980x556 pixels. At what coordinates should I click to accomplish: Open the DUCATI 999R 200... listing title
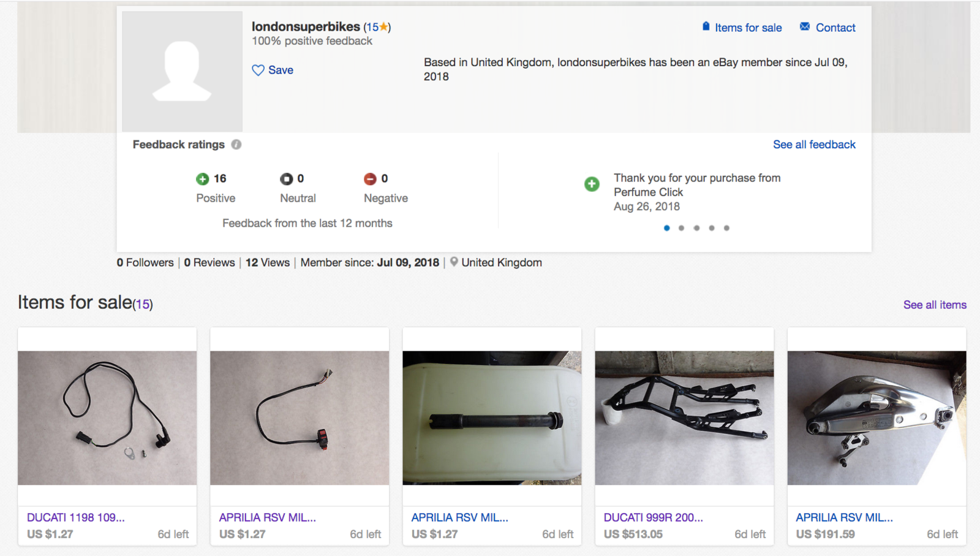pyautogui.click(x=654, y=517)
